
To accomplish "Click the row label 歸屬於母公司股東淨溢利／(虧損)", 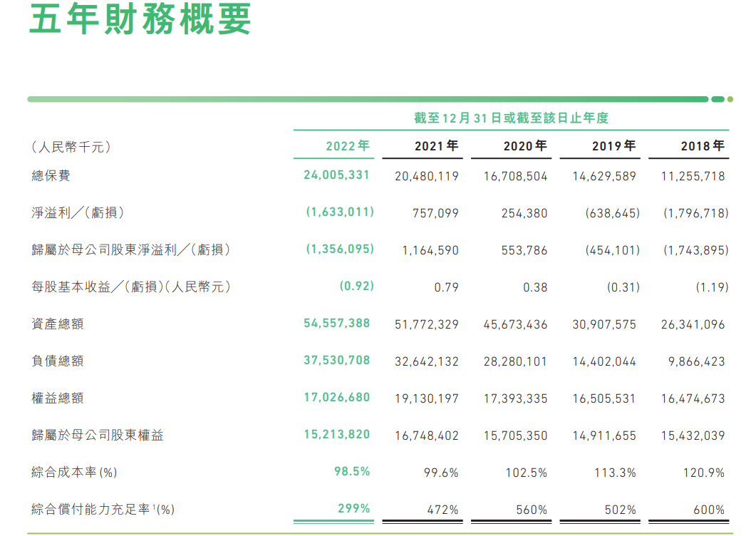I will (130, 250).
